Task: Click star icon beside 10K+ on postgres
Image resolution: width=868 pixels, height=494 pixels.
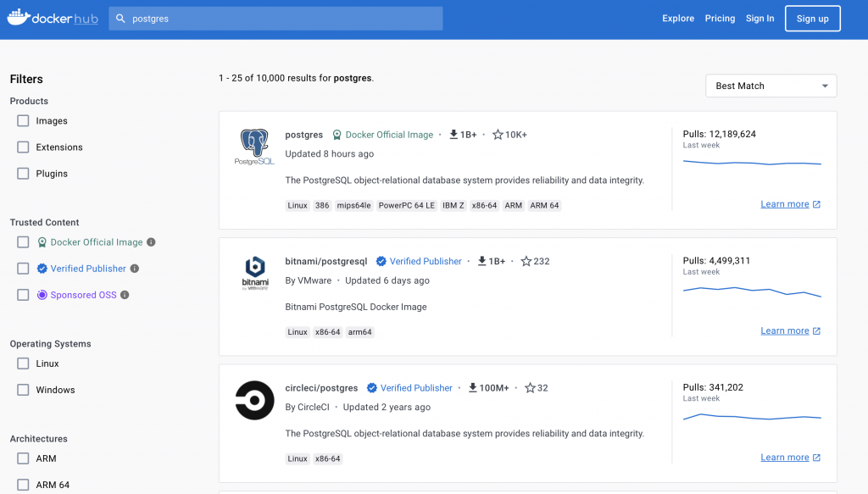Action: point(498,135)
